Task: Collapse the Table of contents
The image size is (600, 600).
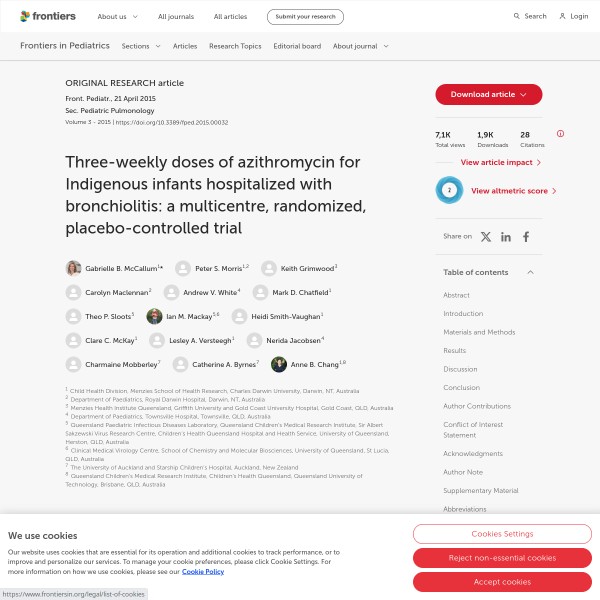Action: pos(530,272)
